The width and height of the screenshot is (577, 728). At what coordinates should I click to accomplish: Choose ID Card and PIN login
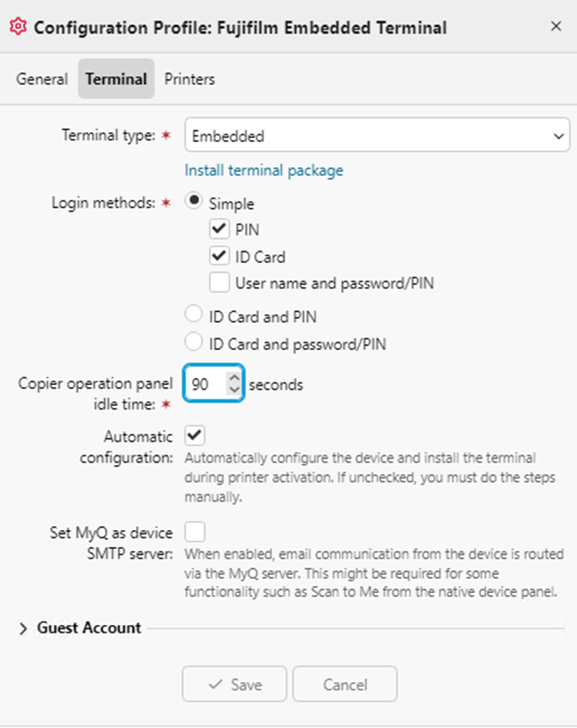(x=195, y=315)
